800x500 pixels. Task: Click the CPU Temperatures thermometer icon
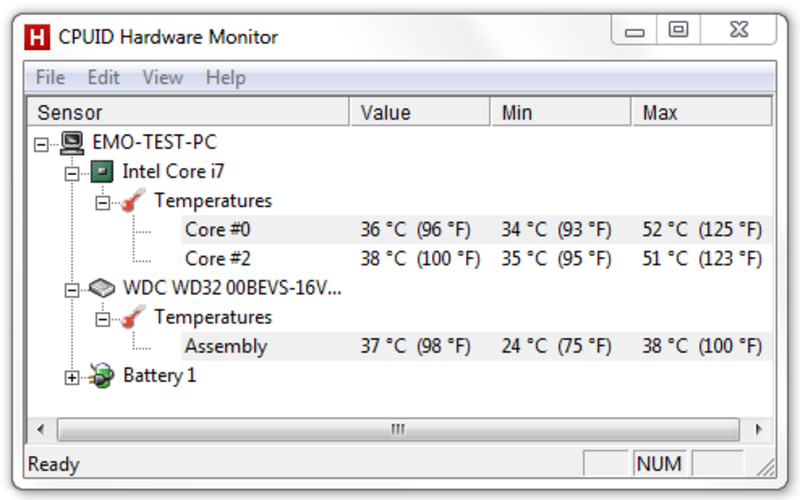(x=133, y=201)
